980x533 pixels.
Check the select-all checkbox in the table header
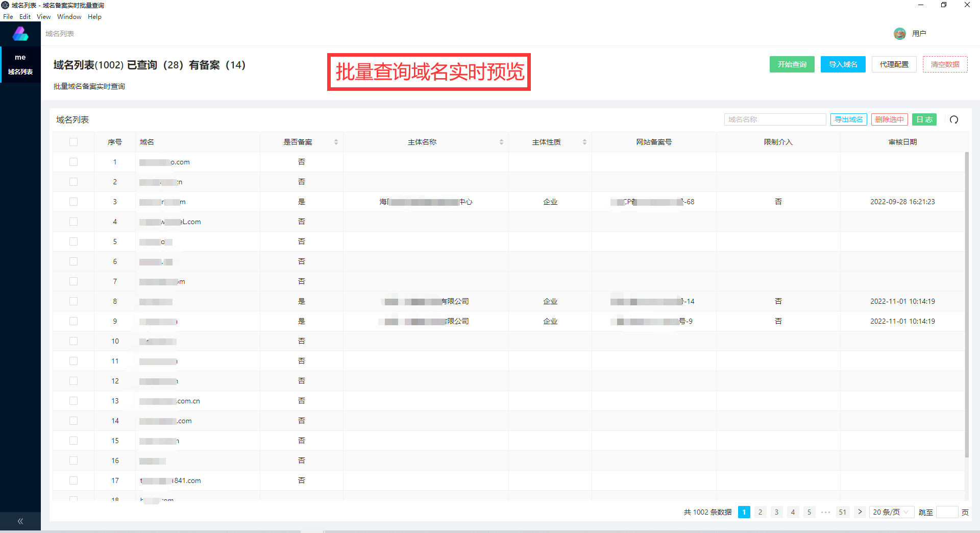click(73, 142)
